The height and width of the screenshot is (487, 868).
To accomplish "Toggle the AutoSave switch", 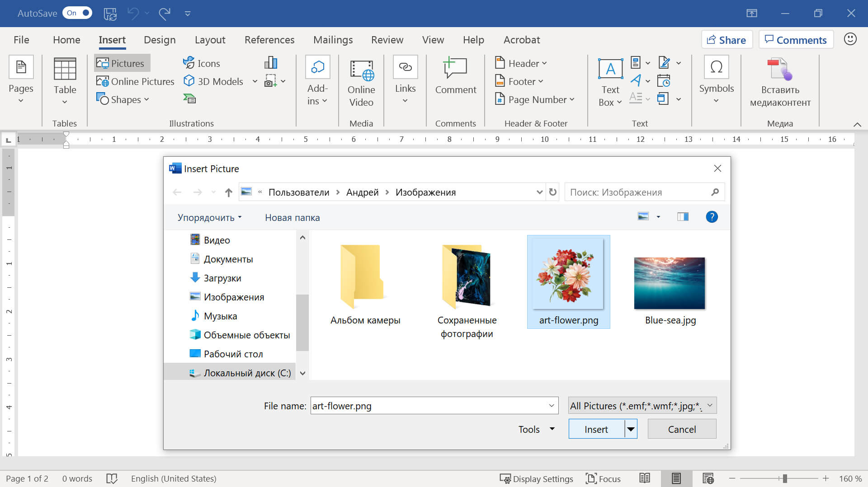I will point(77,13).
